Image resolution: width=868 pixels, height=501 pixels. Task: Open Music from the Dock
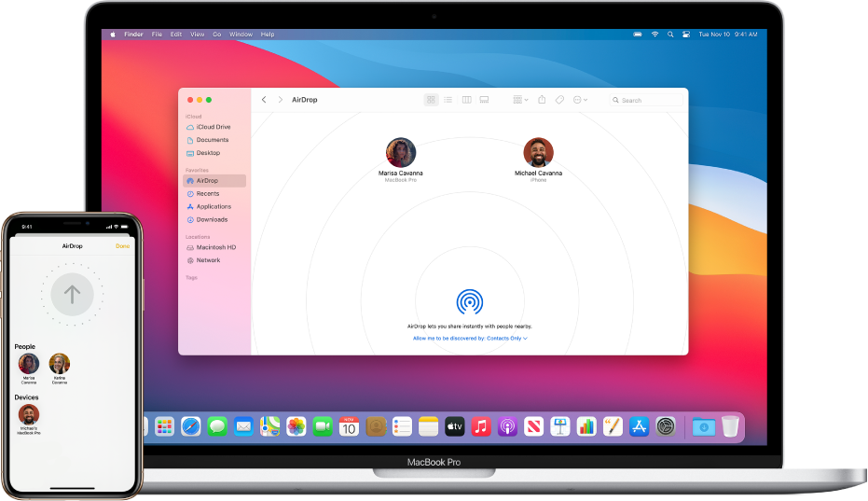(x=481, y=426)
